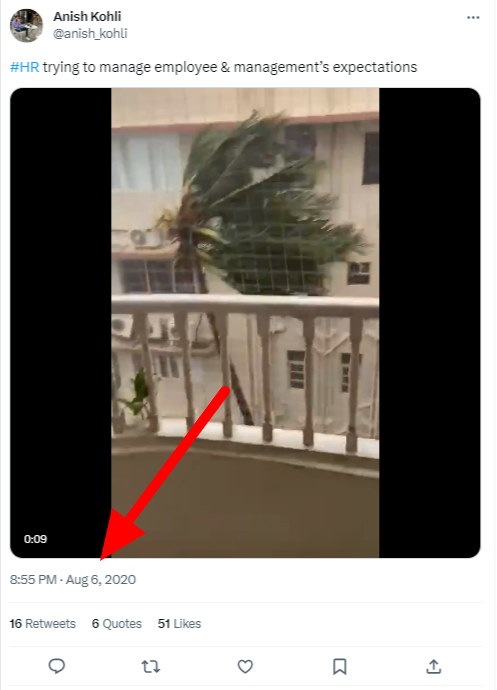The image size is (497, 690).
Task: Open the @anish_kohli handle link
Action: 90,33
